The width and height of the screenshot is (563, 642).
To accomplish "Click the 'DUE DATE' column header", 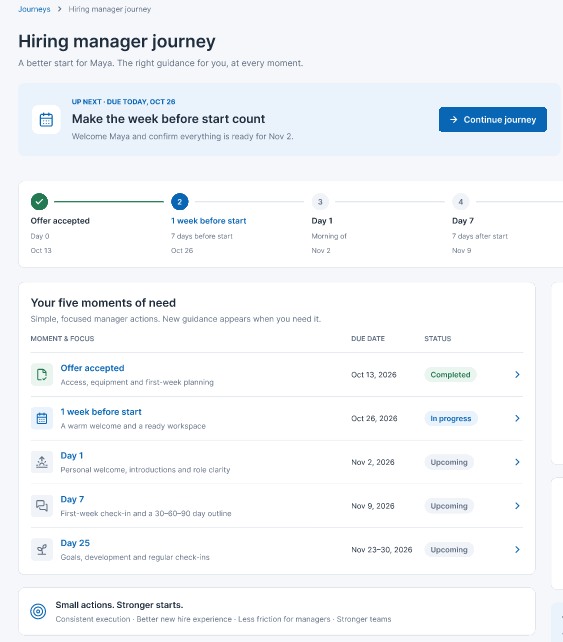I will click(x=368, y=339).
